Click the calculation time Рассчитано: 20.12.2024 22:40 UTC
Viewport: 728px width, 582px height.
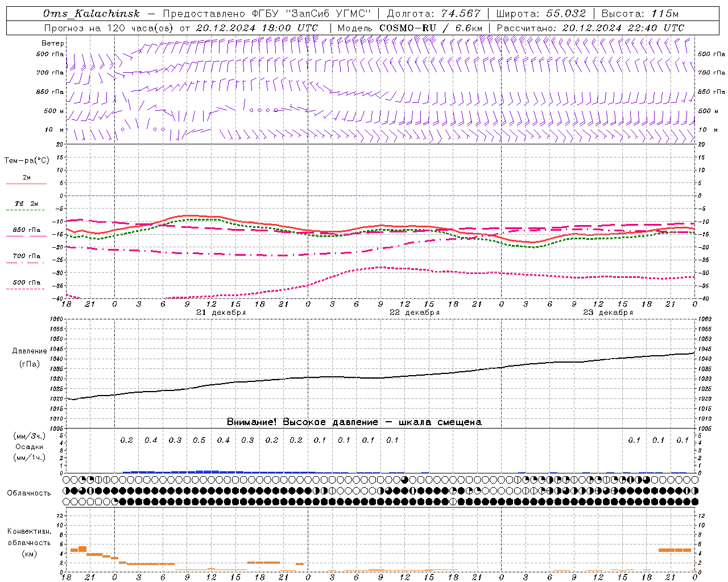(590, 28)
